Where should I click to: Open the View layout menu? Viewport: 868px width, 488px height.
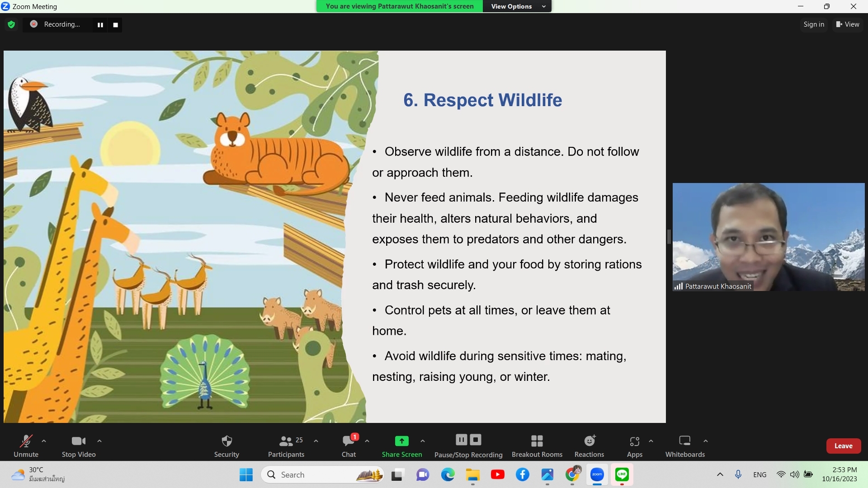point(848,24)
